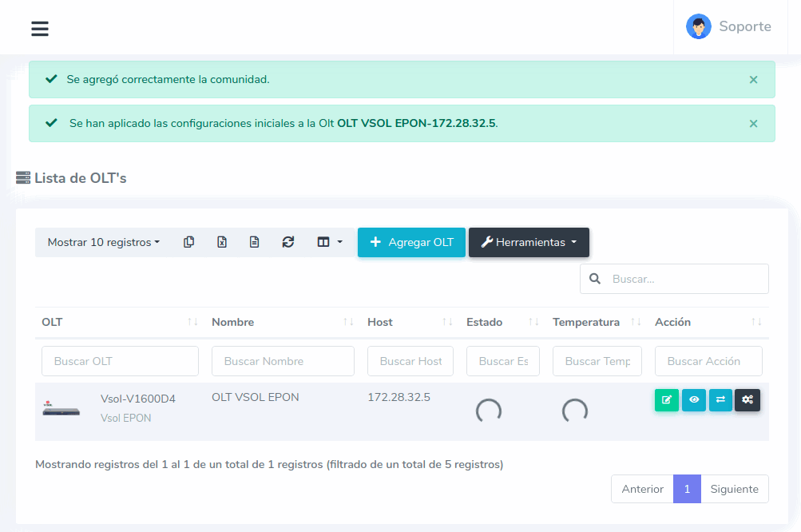Close the initial configurations alert
This screenshot has width=801, height=532.
click(x=753, y=124)
